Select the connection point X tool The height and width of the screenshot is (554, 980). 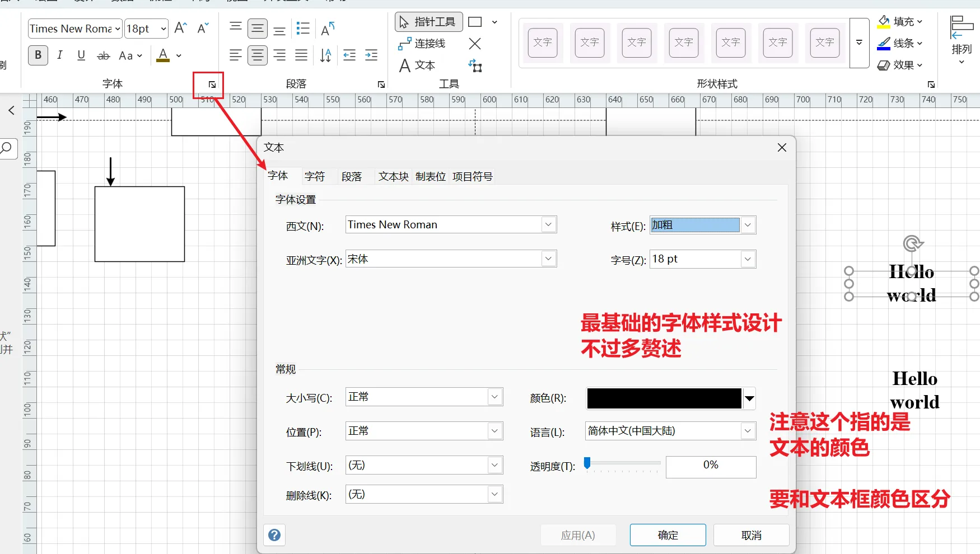tap(475, 43)
